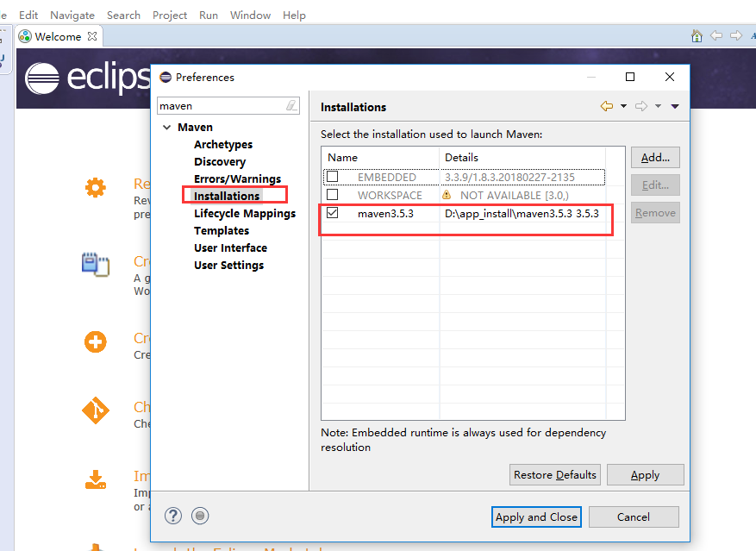This screenshot has width=756, height=551.
Task: Click the orange plus create icon
Action: [x=96, y=342]
